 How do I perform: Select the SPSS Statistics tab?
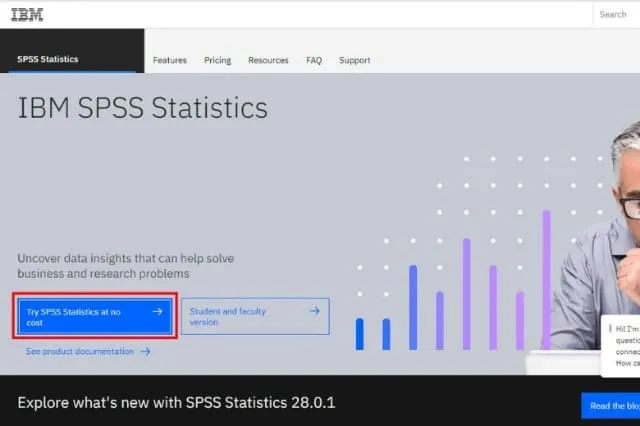pyautogui.click(x=72, y=51)
